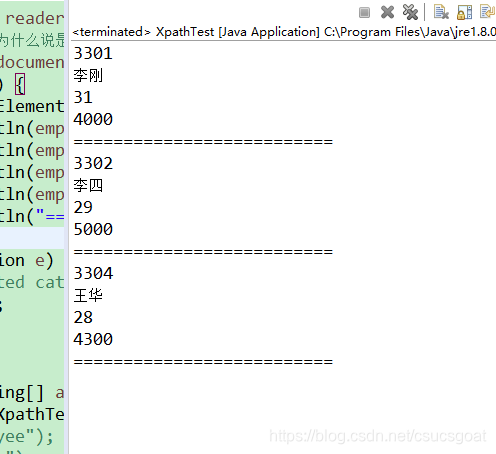Screen dimensions: 496x454
Task: Click the console output line 3304
Action: [x=93, y=273]
